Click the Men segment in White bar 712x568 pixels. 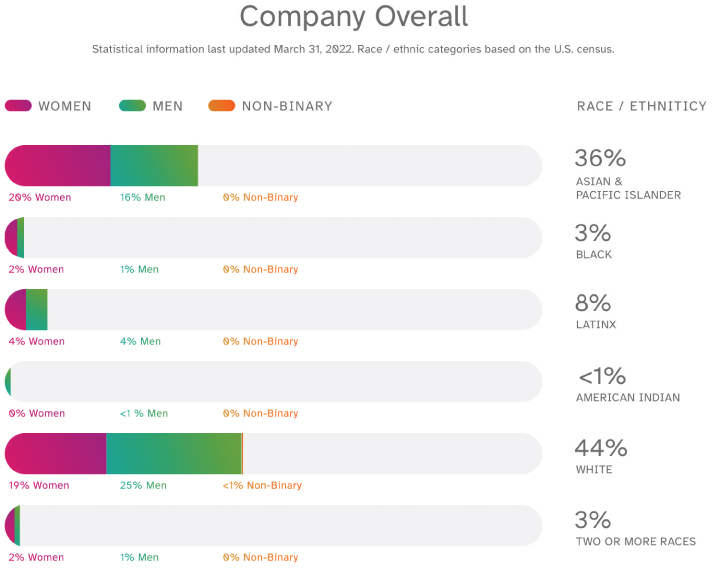point(174,454)
